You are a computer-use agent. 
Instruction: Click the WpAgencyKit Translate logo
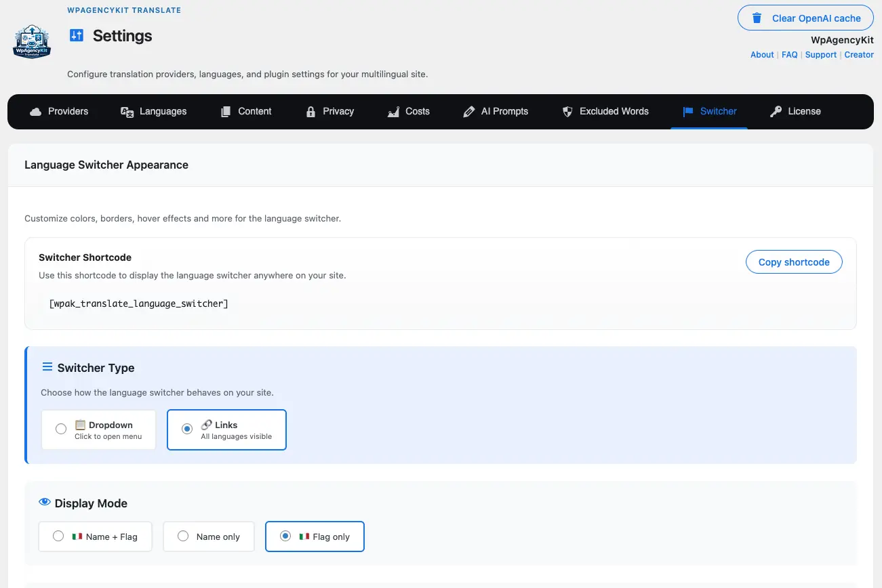[x=32, y=42]
